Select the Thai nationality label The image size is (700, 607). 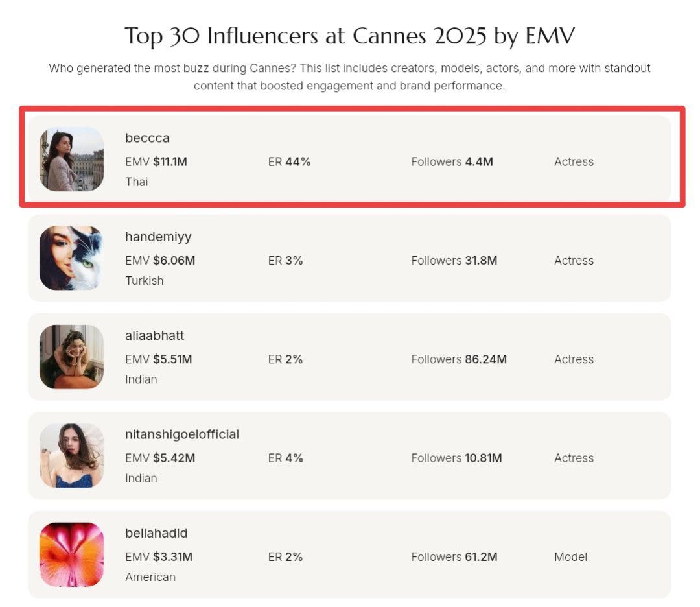tap(137, 182)
